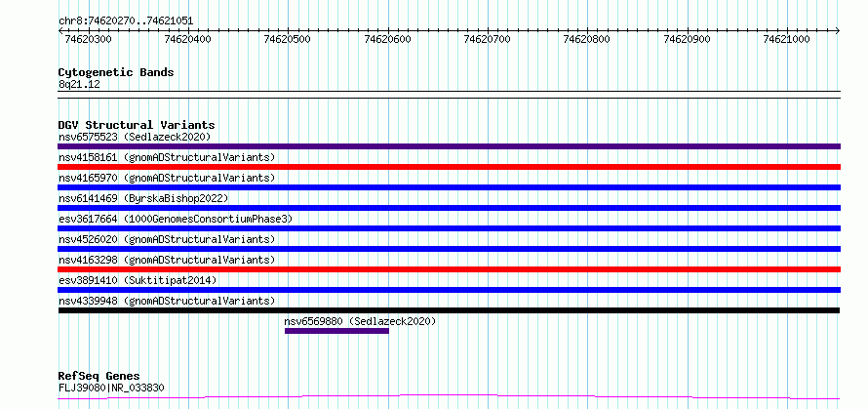Viewport: 868px width, 409px height.
Task: Click the 8q21.12 cytogenetic band label
Action: pyautogui.click(x=79, y=84)
